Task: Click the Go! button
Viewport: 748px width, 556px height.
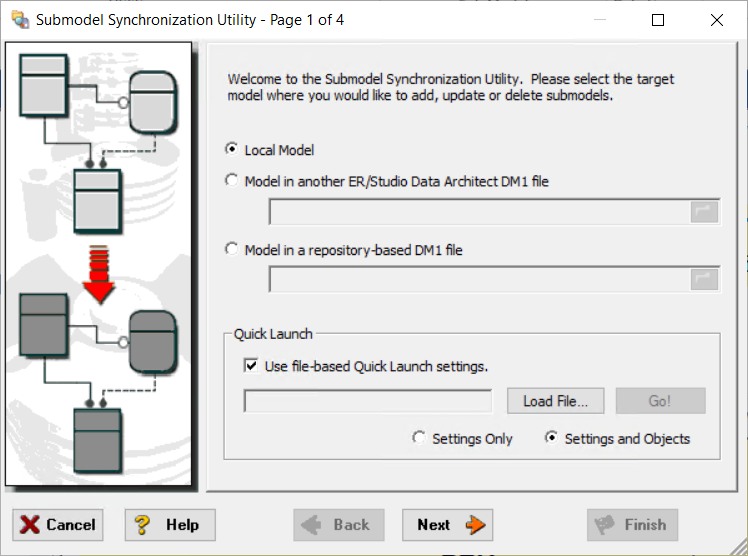Action: pos(661,401)
